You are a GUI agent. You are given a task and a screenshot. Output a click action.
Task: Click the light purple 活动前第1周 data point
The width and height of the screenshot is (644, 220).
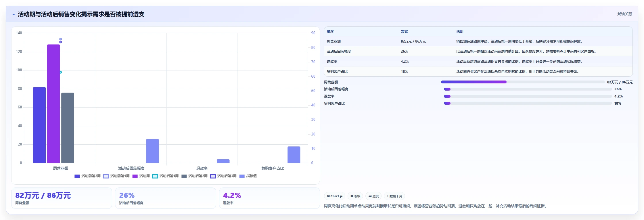point(60,39)
